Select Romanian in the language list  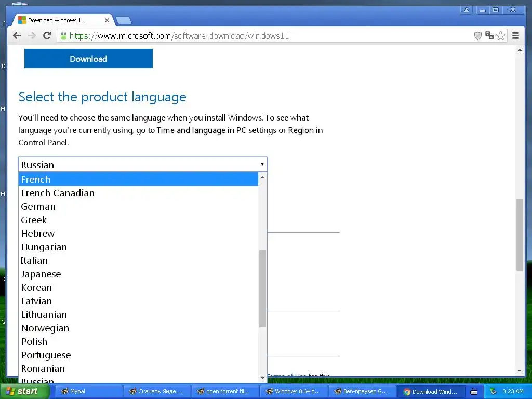pyautogui.click(x=138, y=368)
